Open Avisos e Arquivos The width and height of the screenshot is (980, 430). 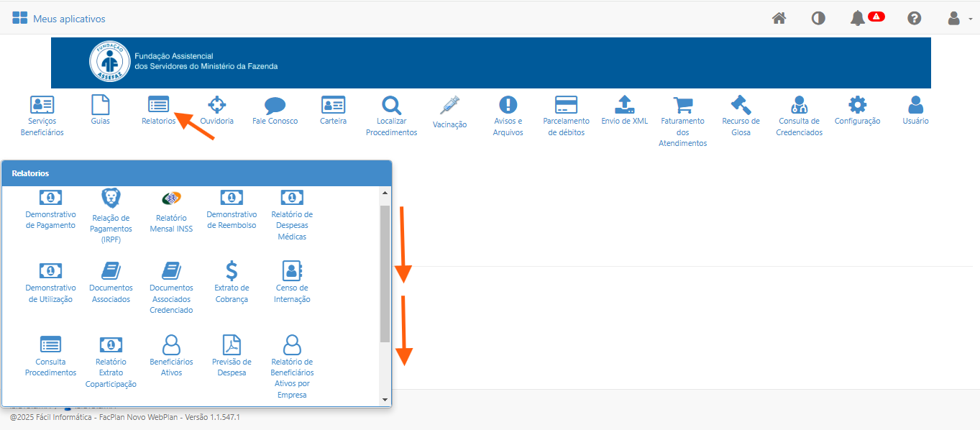click(508, 115)
